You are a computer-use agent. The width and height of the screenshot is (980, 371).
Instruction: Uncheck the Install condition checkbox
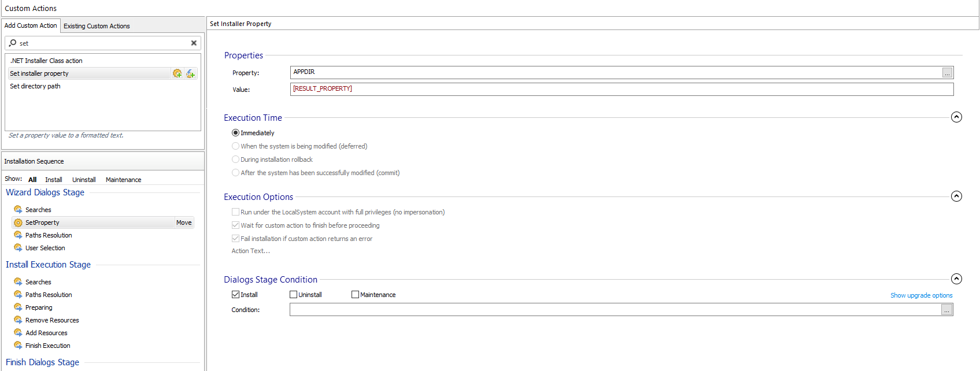(x=235, y=295)
